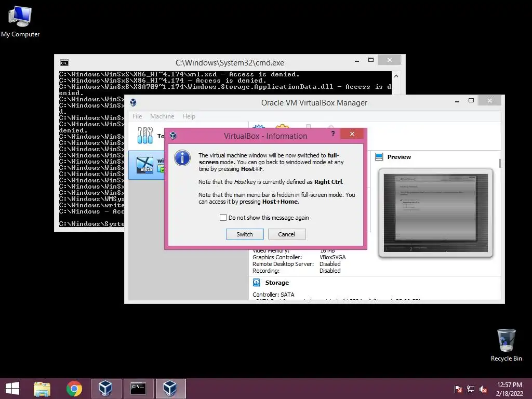This screenshot has height=399, width=532.
Task: Switch to the Command Prompt taskbar button
Action: [x=138, y=389]
